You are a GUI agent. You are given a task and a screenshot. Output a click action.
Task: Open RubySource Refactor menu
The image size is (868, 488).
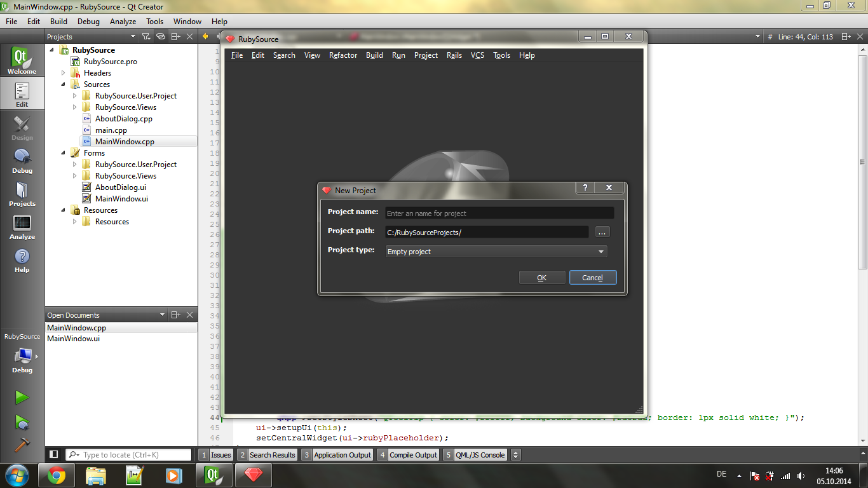coord(343,55)
